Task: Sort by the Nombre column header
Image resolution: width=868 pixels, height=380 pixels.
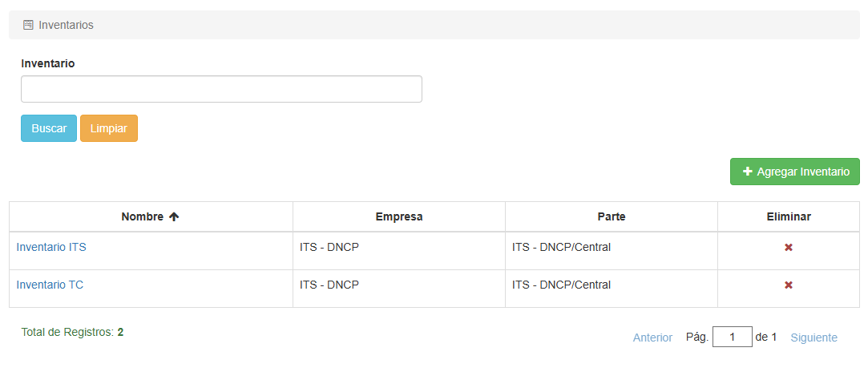Action: (x=142, y=216)
